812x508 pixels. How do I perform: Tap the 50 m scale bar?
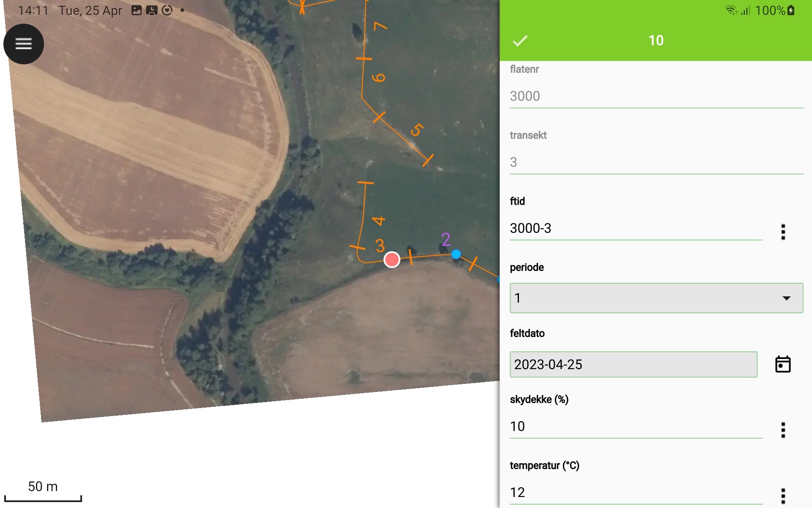(43, 492)
